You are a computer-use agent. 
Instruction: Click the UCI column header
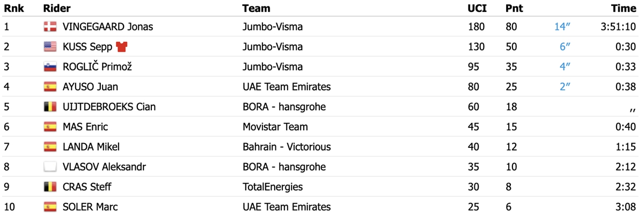pos(475,9)
